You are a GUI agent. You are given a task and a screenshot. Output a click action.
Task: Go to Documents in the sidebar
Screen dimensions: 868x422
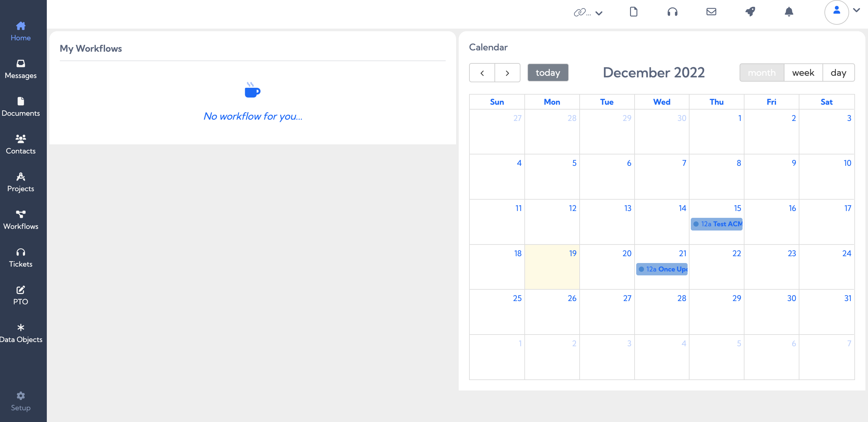point(20,107)
